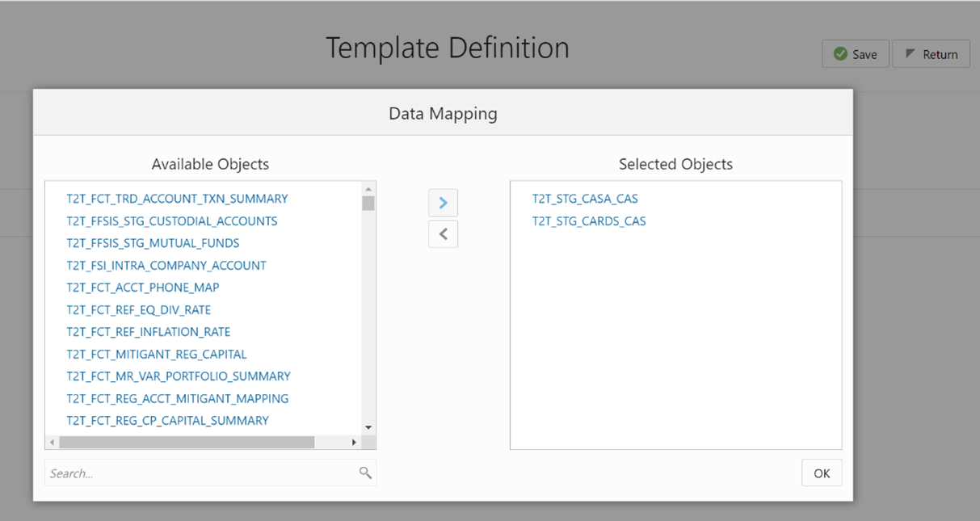Click the magnifier search icon
This screenshot has width=980, height=521.
[365, 473]
